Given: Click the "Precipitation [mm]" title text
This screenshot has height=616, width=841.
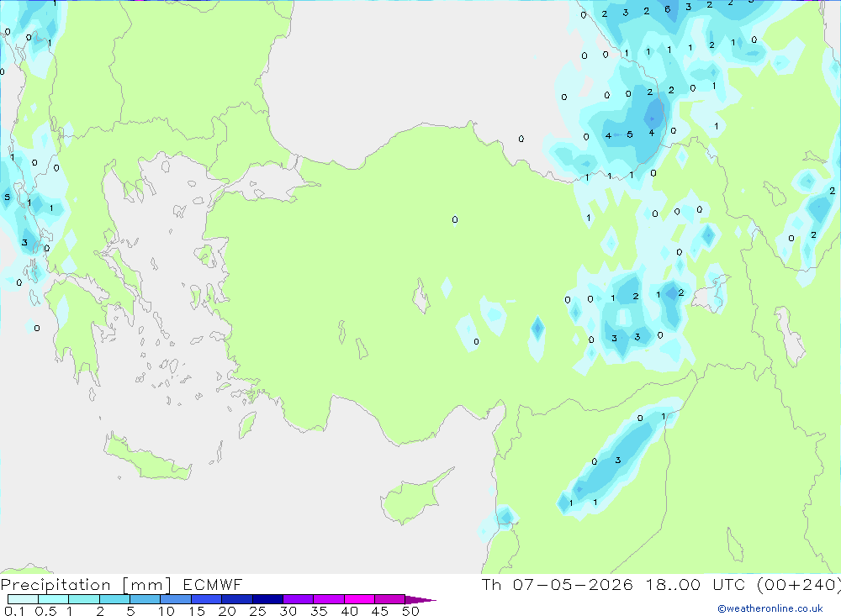Looking at the screenshot, I should click(86, 585).
